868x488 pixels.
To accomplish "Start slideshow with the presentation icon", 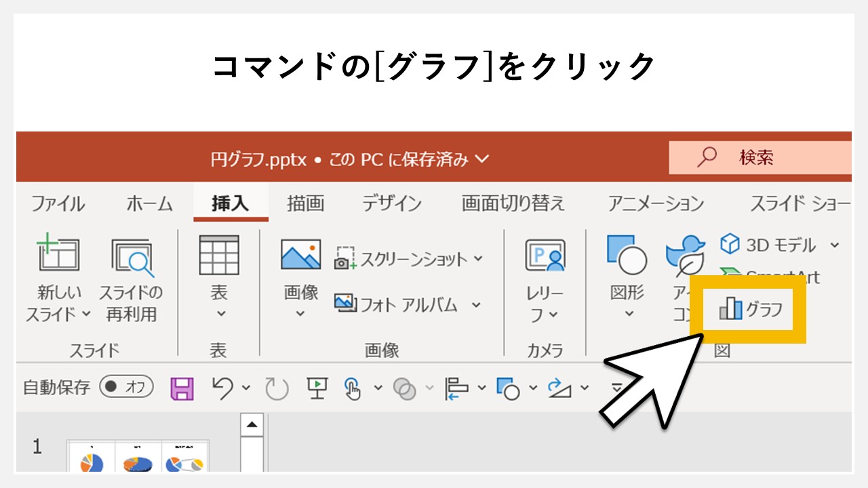I will (x=316, y=388).
